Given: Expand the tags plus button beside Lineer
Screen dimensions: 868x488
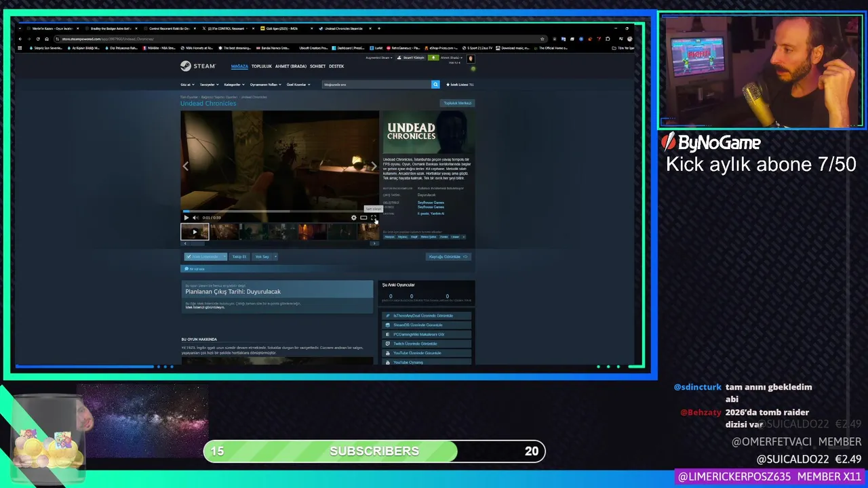Looking at the screenshot, I should [x=465, y=237].
